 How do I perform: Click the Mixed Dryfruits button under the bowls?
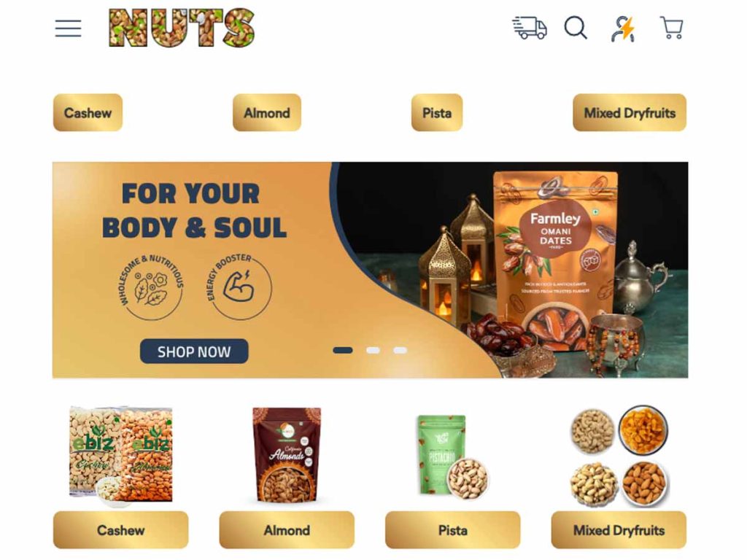(x=619, y=530)
